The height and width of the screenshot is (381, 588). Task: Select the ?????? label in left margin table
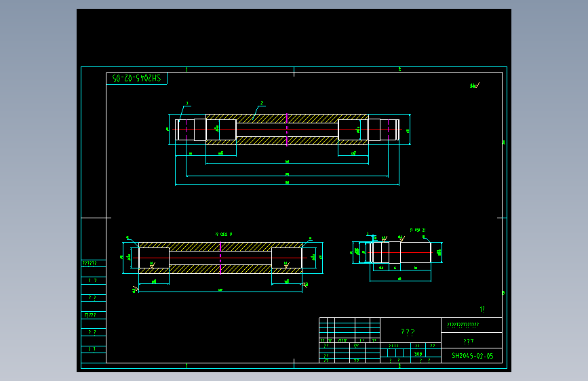click(x=90, y=263)
